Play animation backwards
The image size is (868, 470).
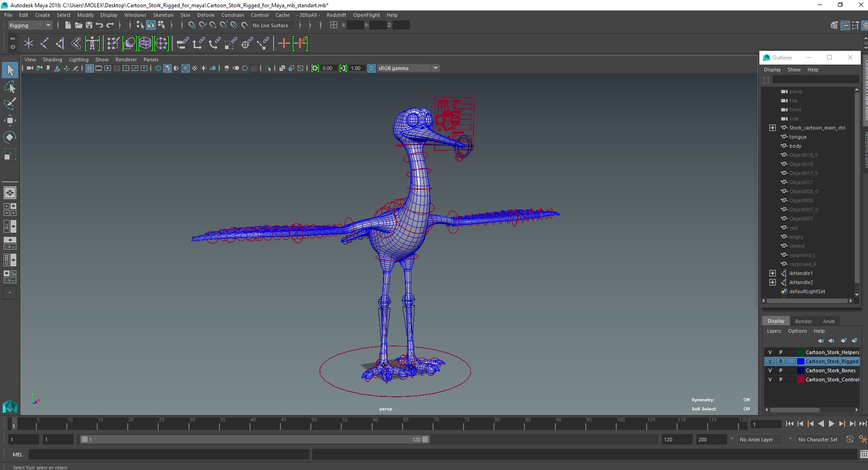pos(821,424)
